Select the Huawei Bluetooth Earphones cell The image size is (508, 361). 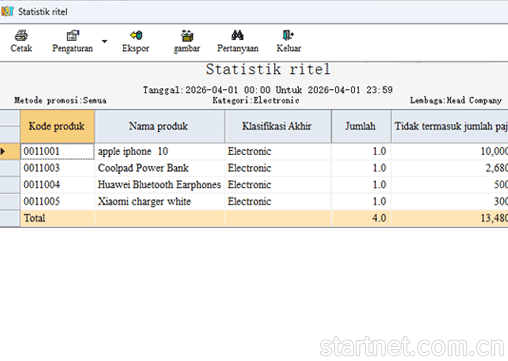pos(159,185)
